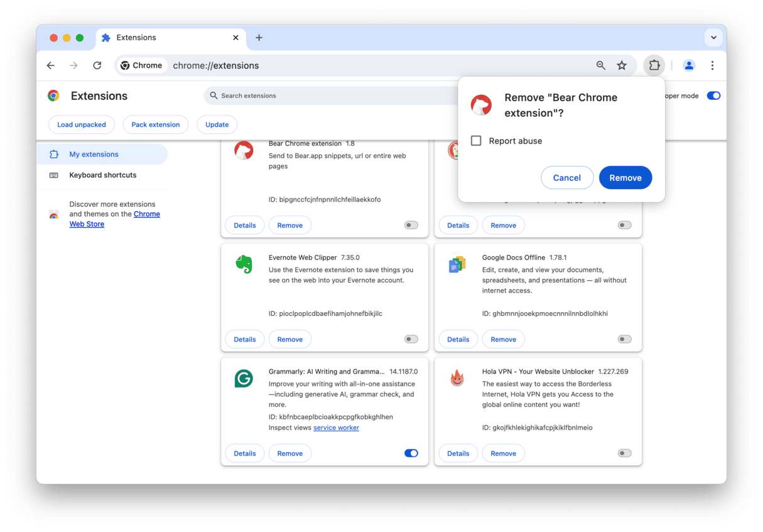Click the Chrome Web Store rainbow icon in sidebar
Screen dimensions: 763x532
(x=54, y=214)
